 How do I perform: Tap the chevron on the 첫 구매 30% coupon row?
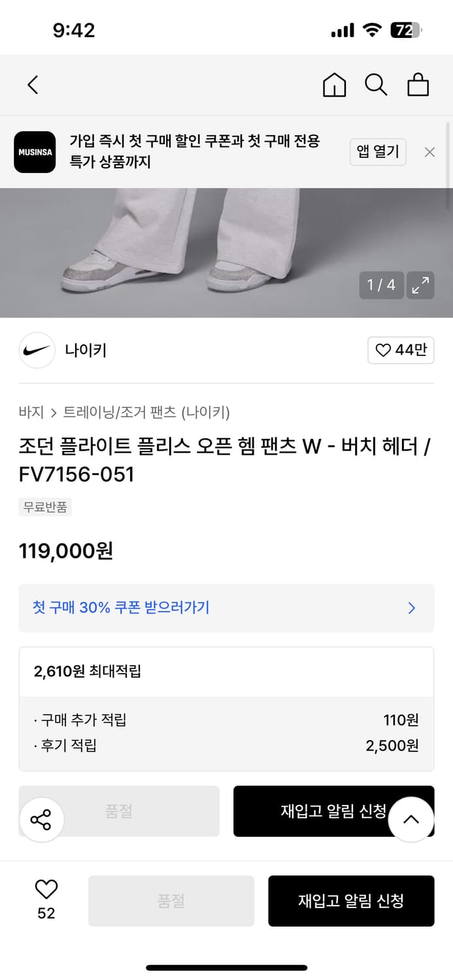point(412,608)
